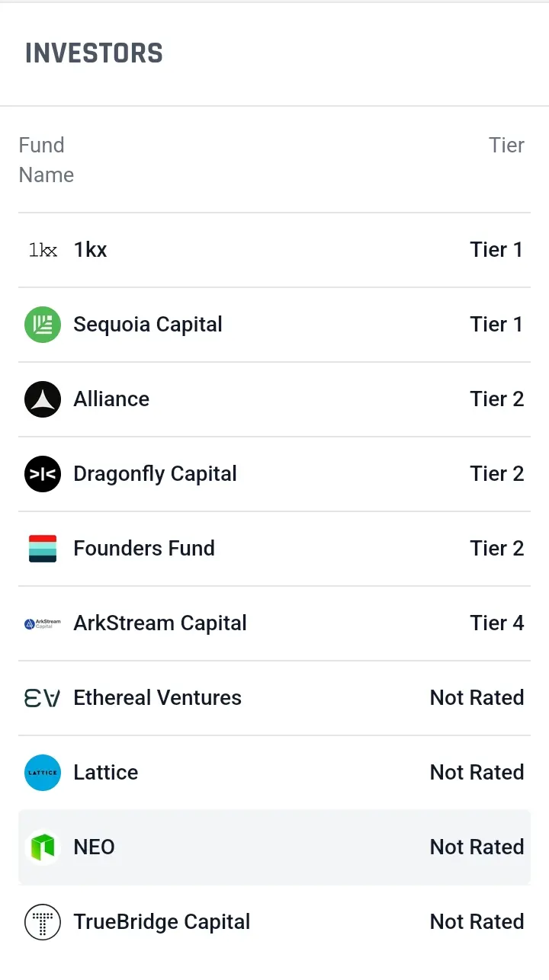Click TrueBridge Capital's Not Rated label

[x=477, y=922]
